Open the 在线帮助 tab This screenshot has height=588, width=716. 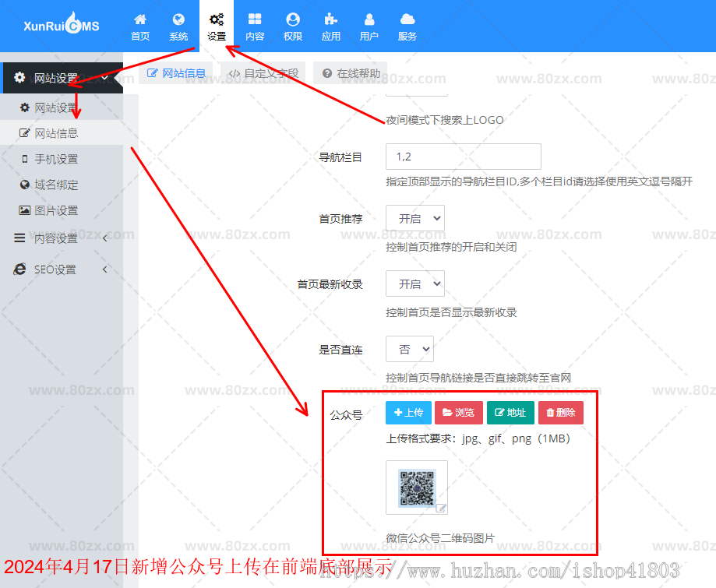(349, 73)
